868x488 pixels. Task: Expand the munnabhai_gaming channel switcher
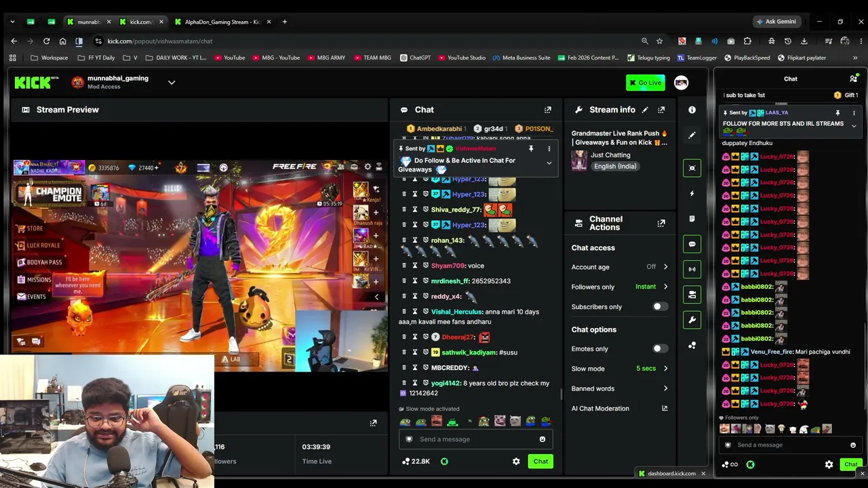tap(172, 83)
